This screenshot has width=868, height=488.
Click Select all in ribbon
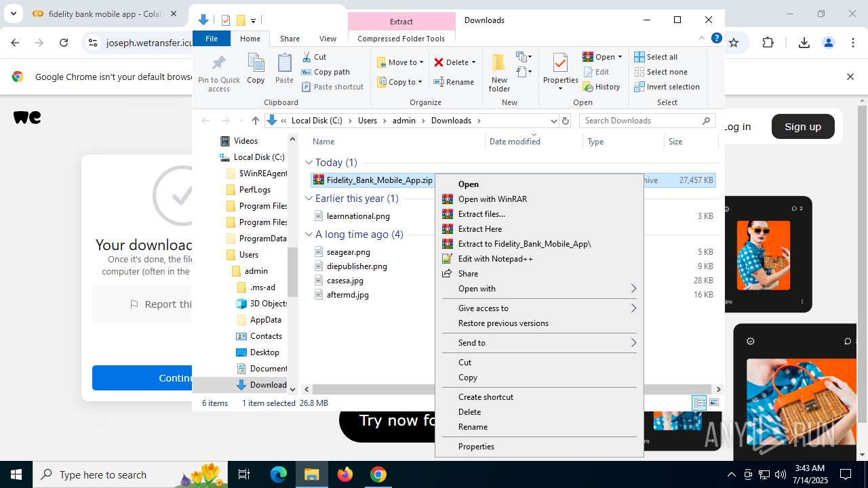[656, 57]
